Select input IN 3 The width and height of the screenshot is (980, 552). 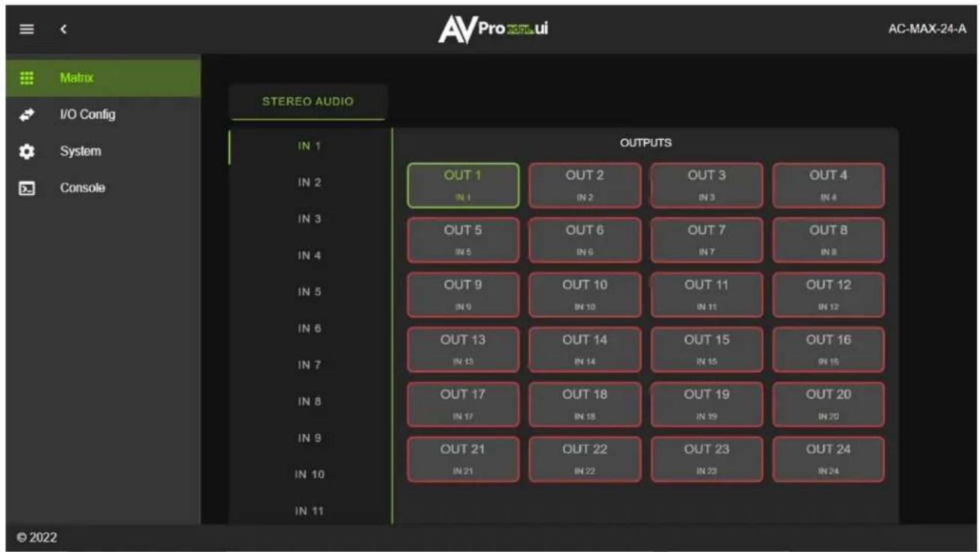pyautogui.click(x=310, y=219)
